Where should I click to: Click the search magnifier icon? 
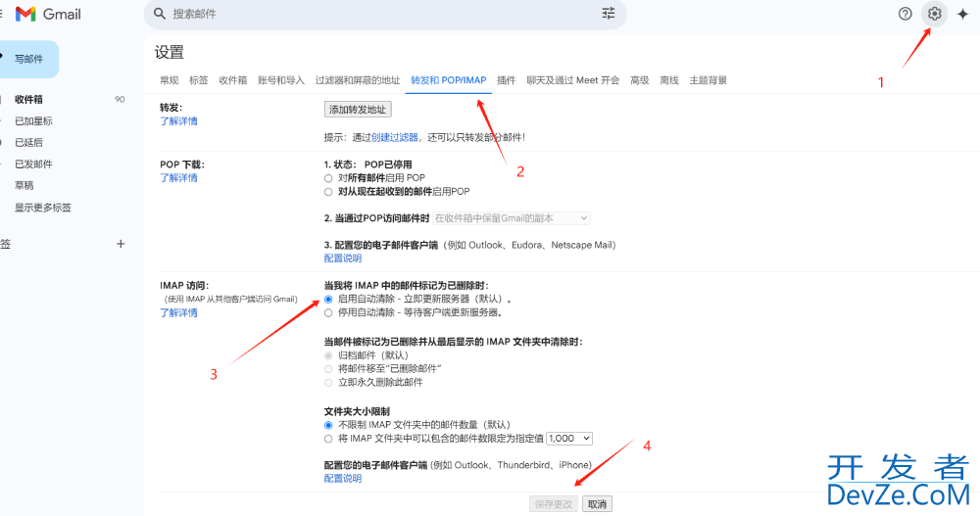(159, 14)
